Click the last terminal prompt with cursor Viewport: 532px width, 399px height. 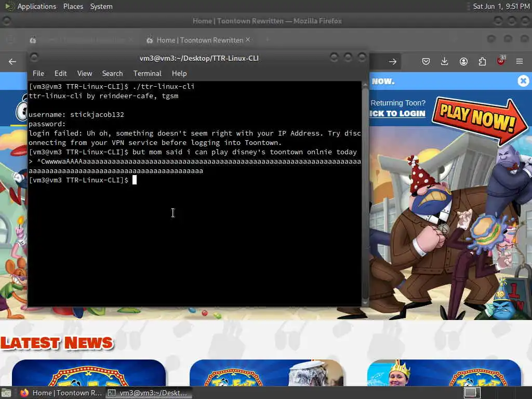[83, 180]
